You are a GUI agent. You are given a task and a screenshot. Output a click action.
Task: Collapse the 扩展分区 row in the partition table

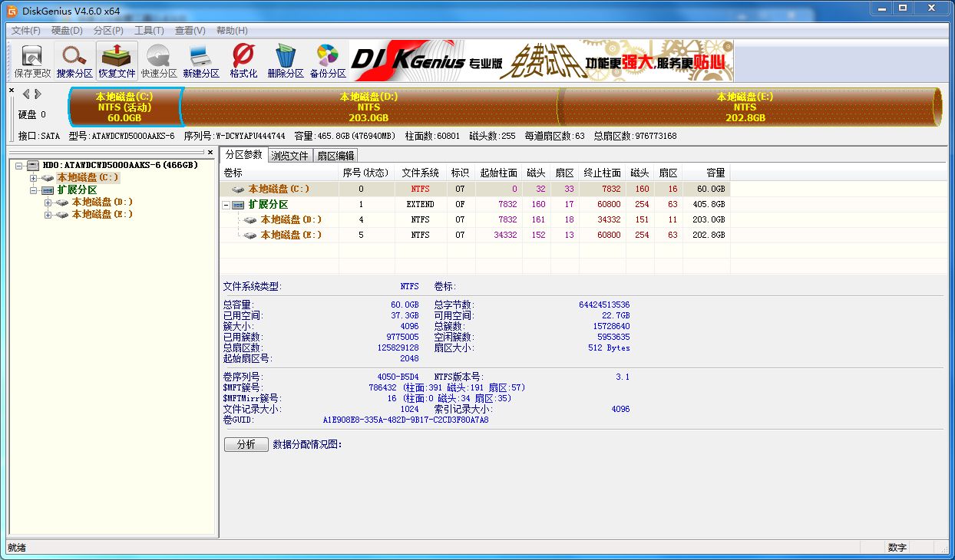tap(226, 204)
